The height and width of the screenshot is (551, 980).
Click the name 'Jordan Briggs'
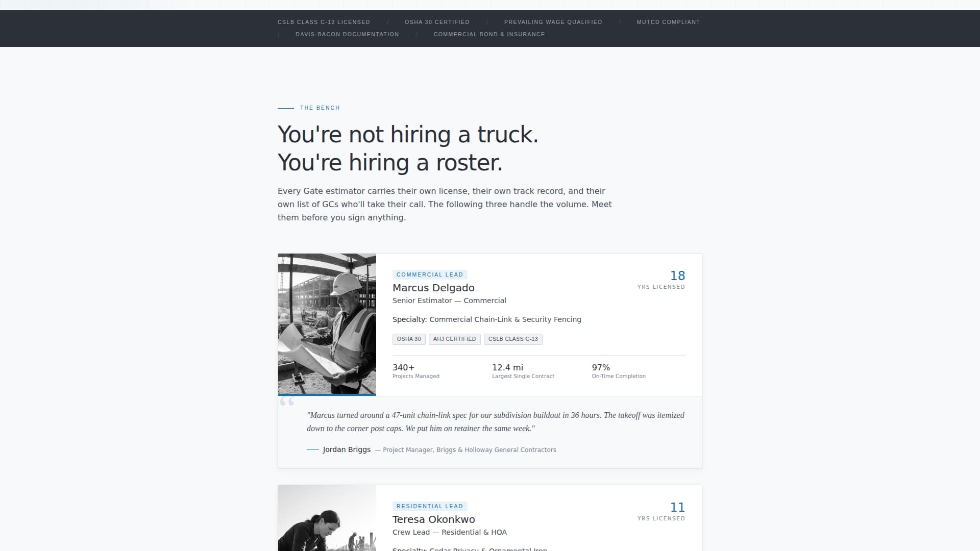pos(347,449)
